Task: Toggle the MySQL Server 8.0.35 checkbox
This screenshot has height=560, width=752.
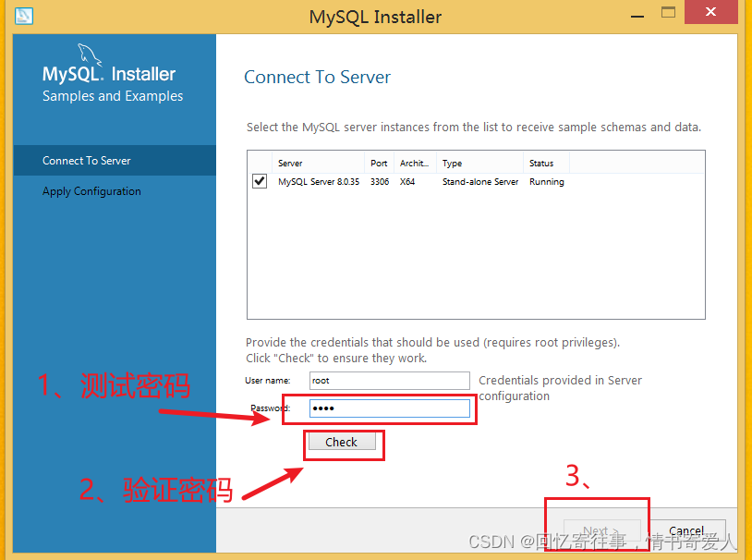Action: [260, 181]
